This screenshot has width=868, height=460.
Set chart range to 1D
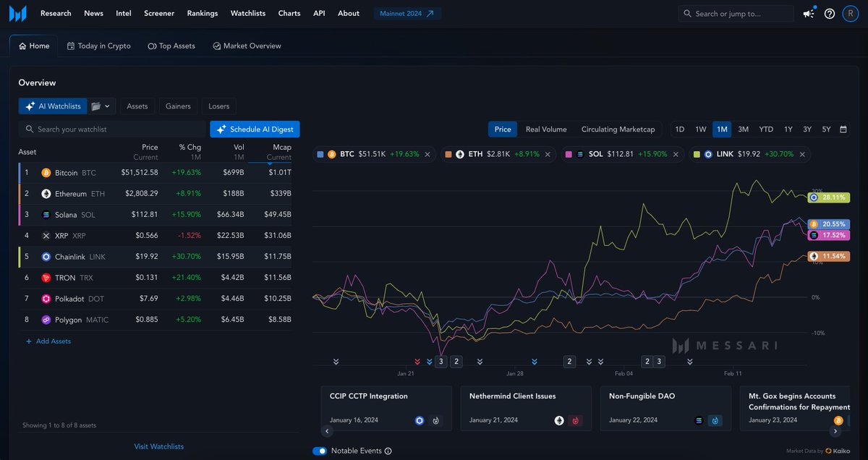(x=680, y=129)
